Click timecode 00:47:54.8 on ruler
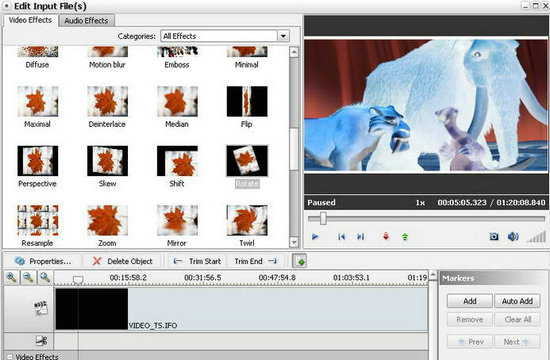This screenshot has width=550, height=360. click(277, 278)
